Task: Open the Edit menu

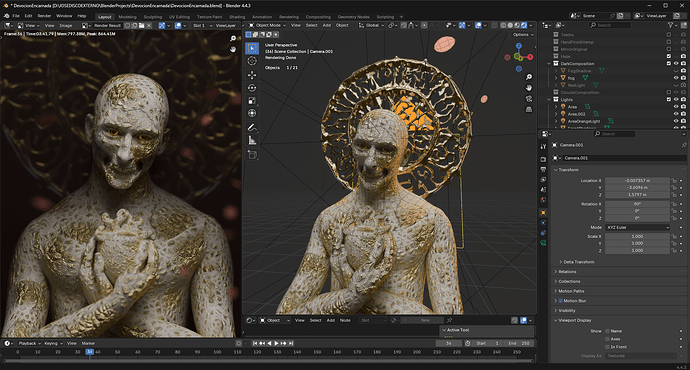Action: pyautogui.click(x=28, y=16)
